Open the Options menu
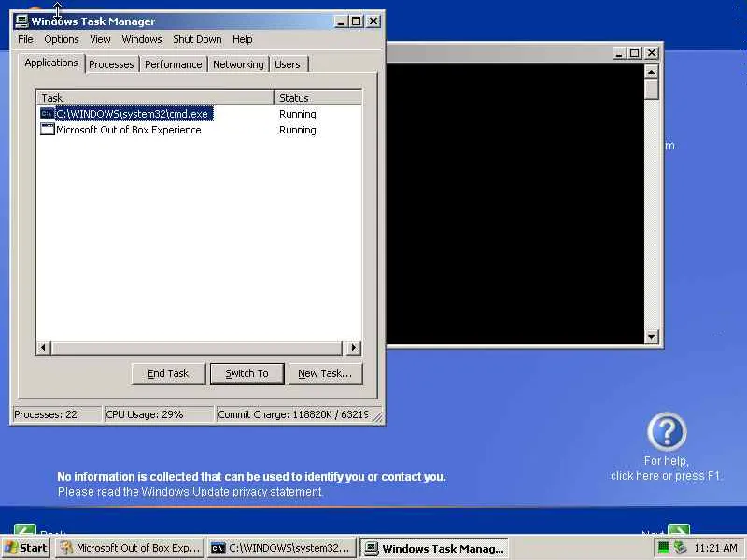This screenshot has height=560, width=747. 62,39
